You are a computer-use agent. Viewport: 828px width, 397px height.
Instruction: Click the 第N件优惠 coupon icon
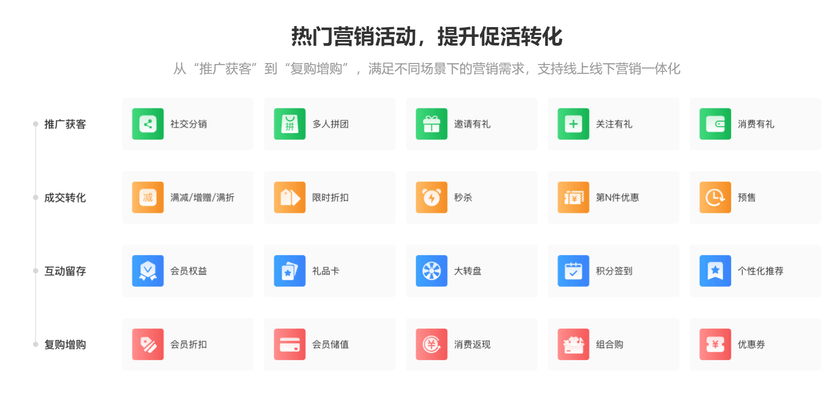pyautogui.click(x=573, y=197)
